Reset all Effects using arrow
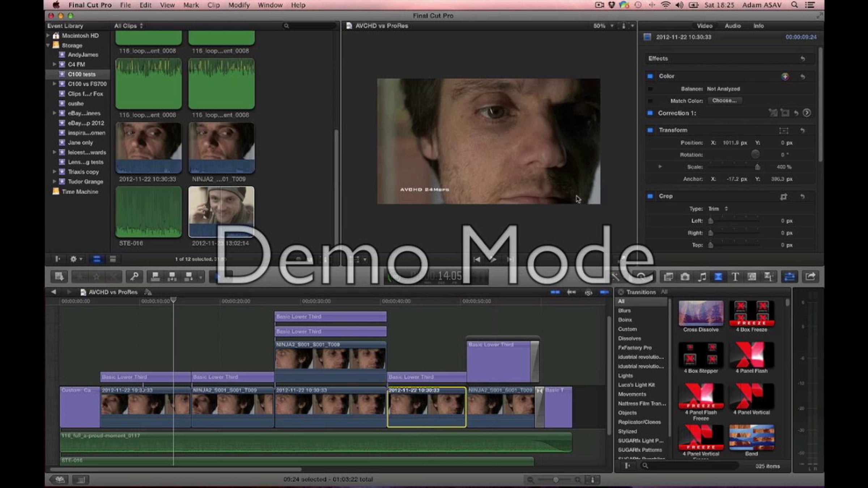The width and height of the screenshot is (868, 488). [803, 59]
